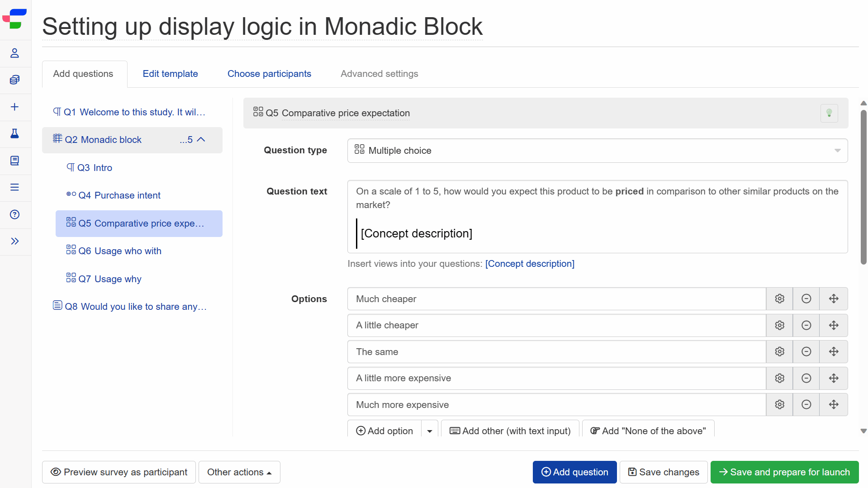
Task: Open the Question type dropdown
Action: (x=598, y=151)
